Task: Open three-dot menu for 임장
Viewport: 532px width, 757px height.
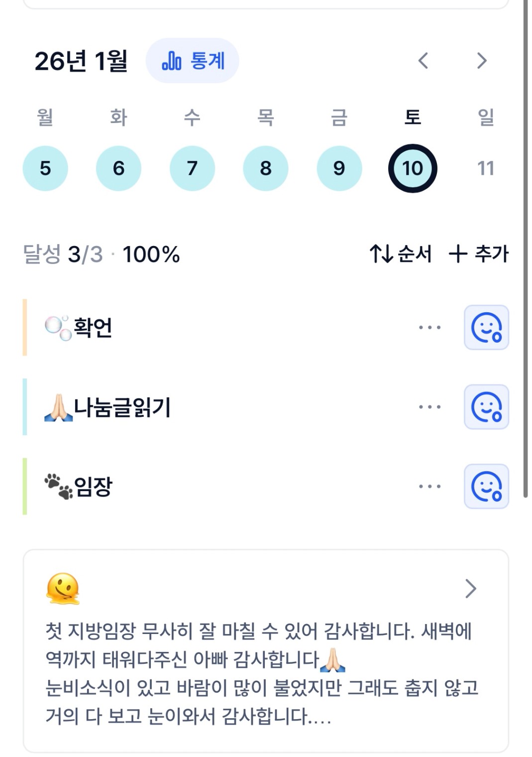Action: (x=429, y=486)
